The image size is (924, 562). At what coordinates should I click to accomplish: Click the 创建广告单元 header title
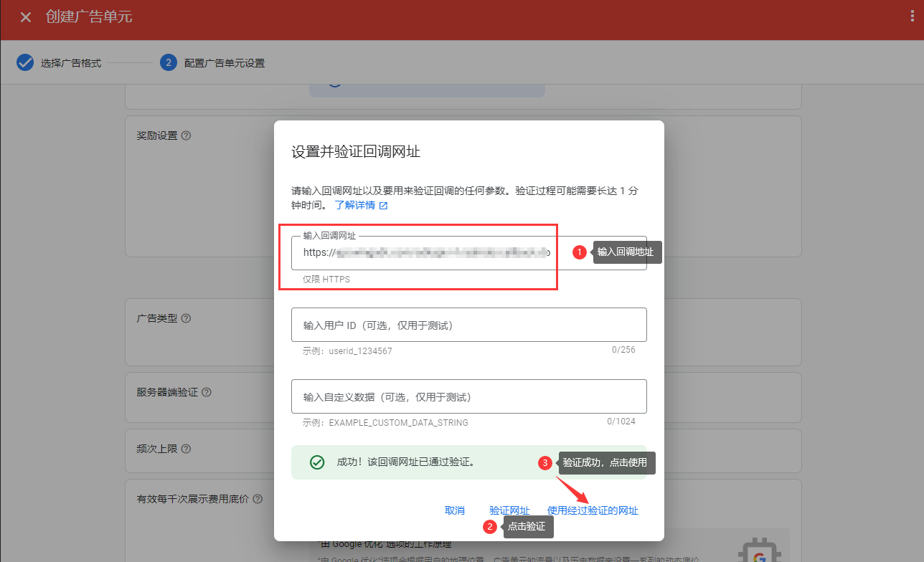pyautogui.click(x=89, y=17)
